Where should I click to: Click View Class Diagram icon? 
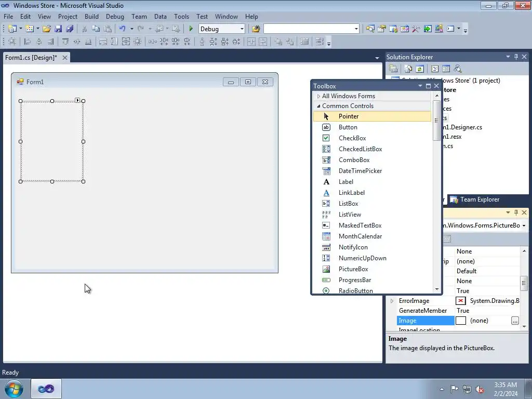(x=458, y=69)
